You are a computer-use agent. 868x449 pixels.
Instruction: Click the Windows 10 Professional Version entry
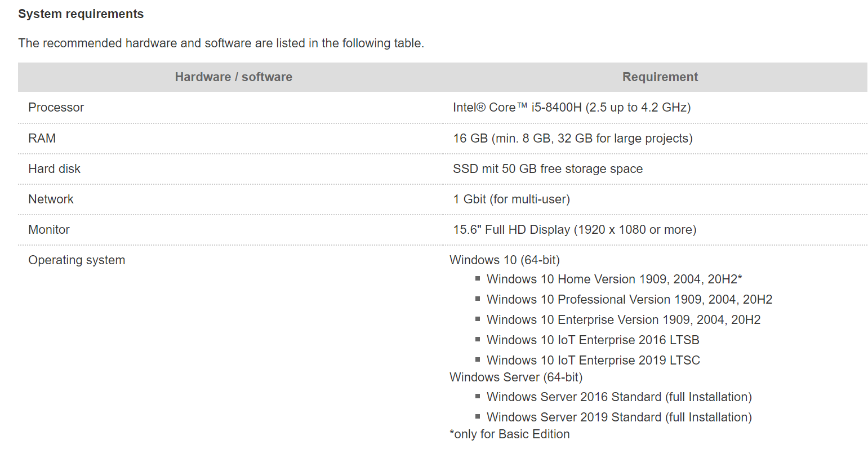[x=629, y=300]
